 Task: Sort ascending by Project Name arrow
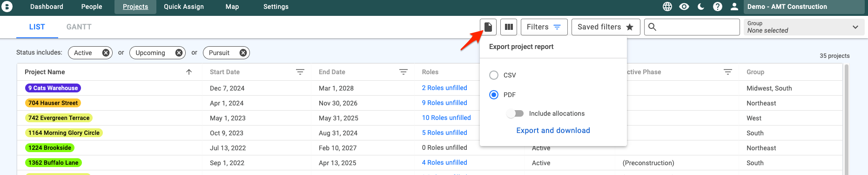coord(189,72)
